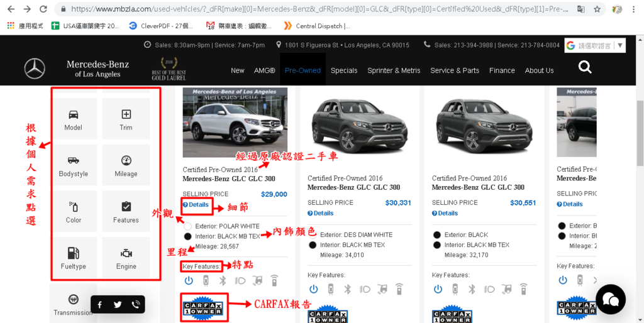This screenshot has height=323, width=644.
Task: Click the black exterior swatch on $30,551 car
Action: click(437, 235)
